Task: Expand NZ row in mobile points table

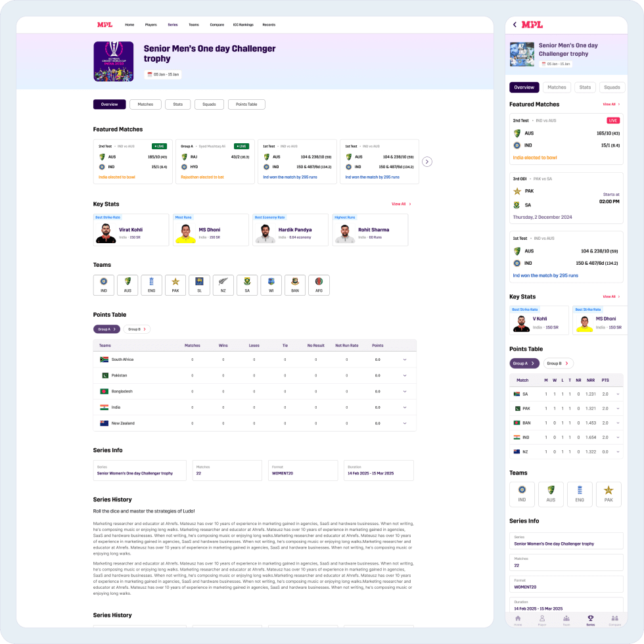Action: pos(618,452)
